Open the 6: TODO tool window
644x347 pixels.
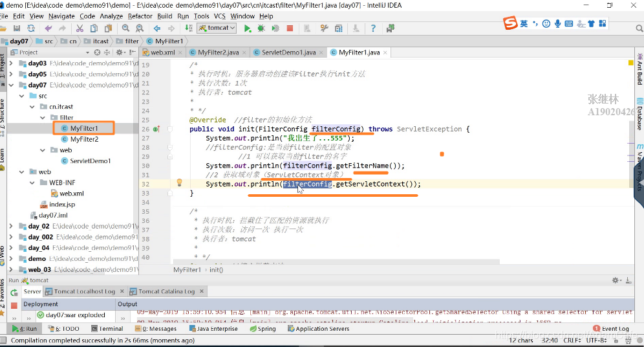63,329
